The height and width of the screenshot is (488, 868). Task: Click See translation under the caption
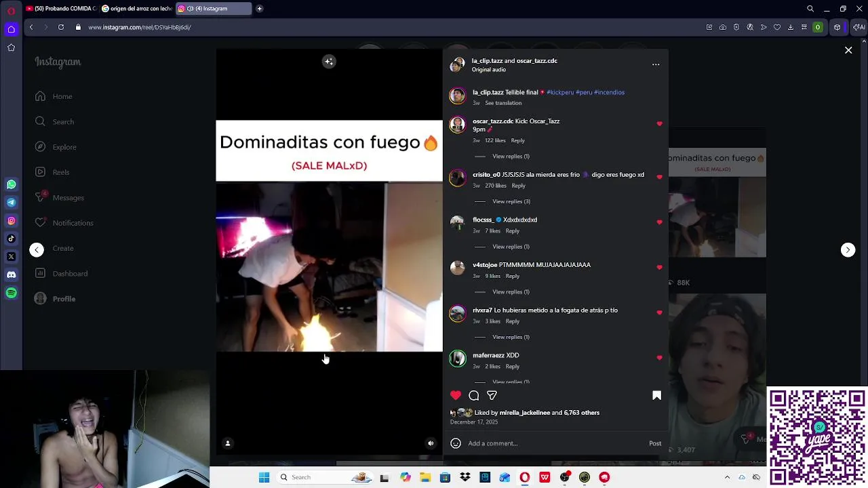pos(503,103)
